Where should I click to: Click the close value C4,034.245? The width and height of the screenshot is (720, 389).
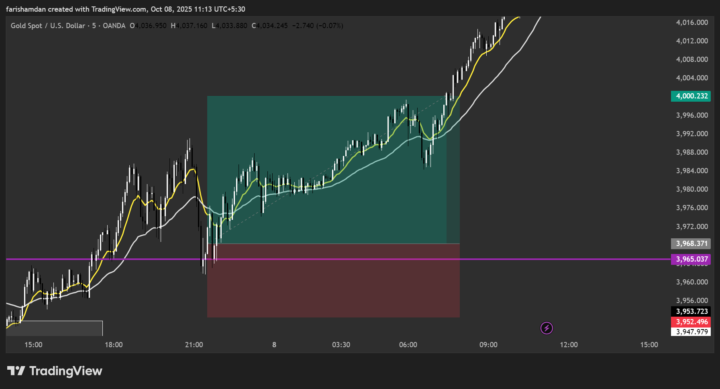coord(270,26)
